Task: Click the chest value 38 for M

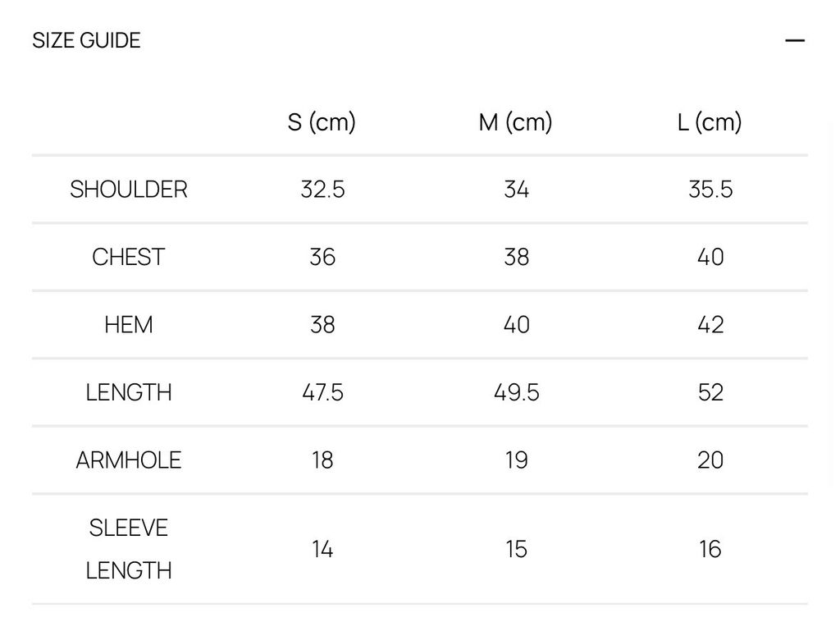Action: tap(517, 257)
